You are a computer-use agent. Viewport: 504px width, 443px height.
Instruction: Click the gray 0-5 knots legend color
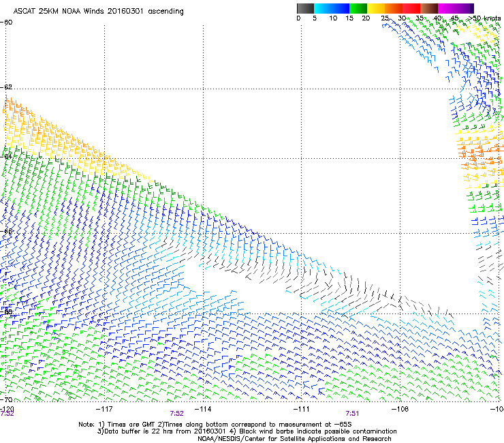pyautogui.click(x=305, y=8)
